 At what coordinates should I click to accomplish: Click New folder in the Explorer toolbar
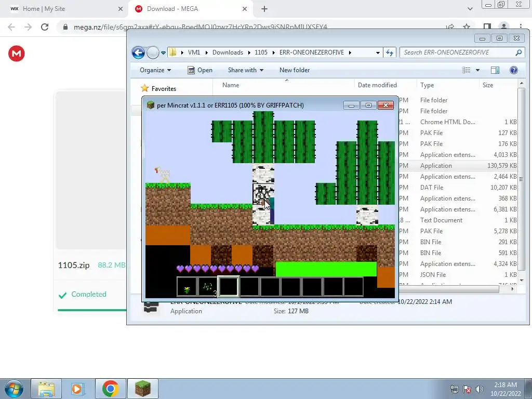295,70
